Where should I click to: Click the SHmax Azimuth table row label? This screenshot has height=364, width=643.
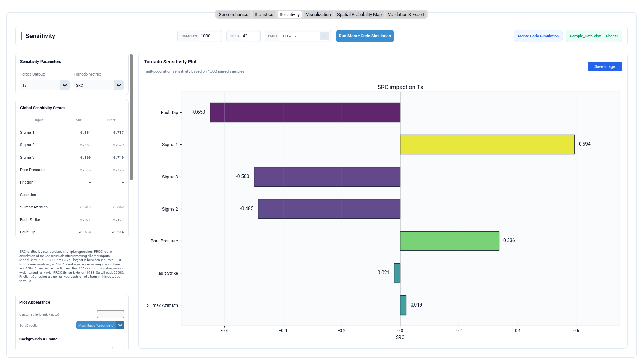(34, 207)
